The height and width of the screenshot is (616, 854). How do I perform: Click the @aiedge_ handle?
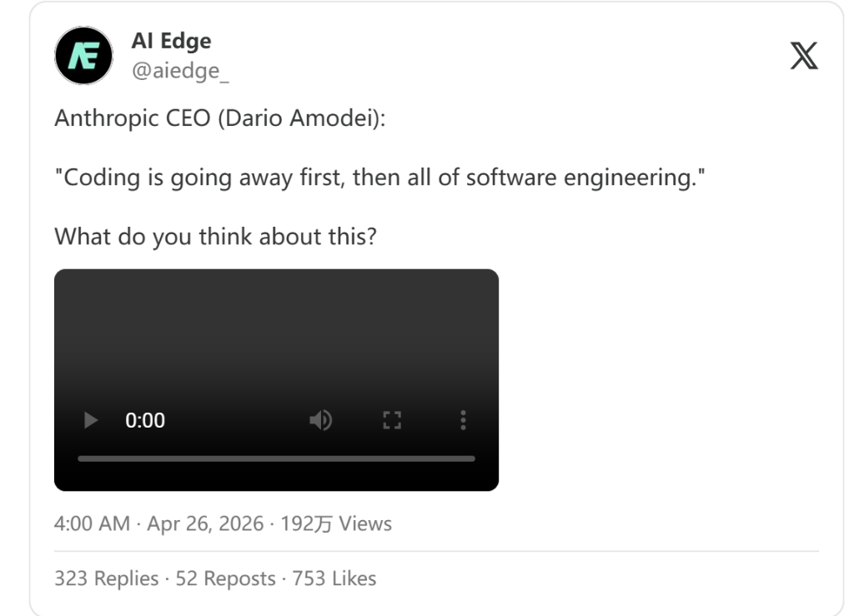(x=180, y=72)
